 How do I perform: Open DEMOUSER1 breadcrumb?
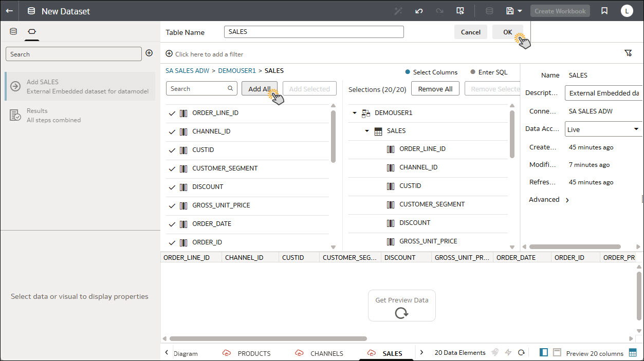point(237,71)
